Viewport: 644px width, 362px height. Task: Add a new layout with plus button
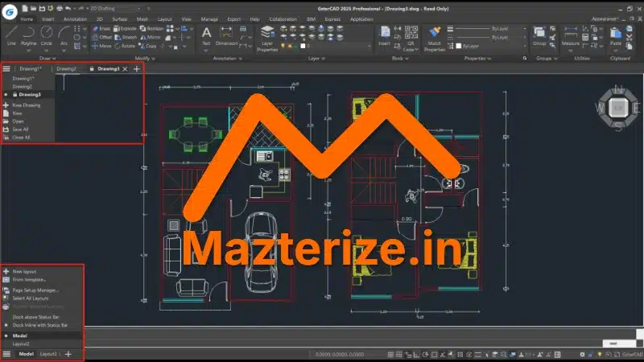pos(68,354)
